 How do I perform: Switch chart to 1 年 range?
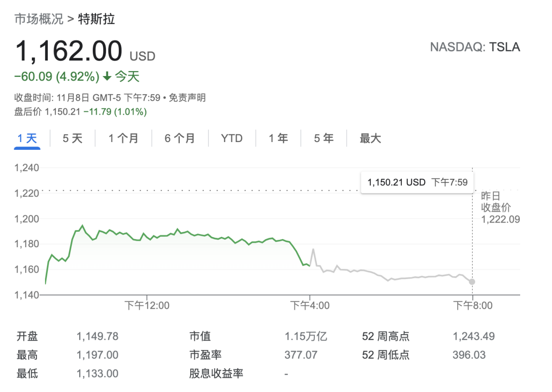(278, 138)
